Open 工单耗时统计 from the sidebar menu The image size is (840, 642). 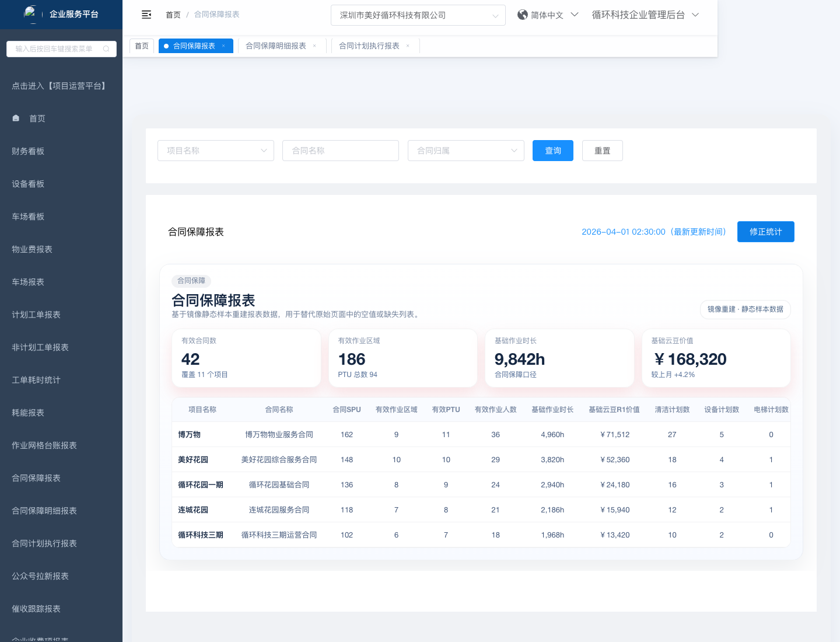point(36,380)
